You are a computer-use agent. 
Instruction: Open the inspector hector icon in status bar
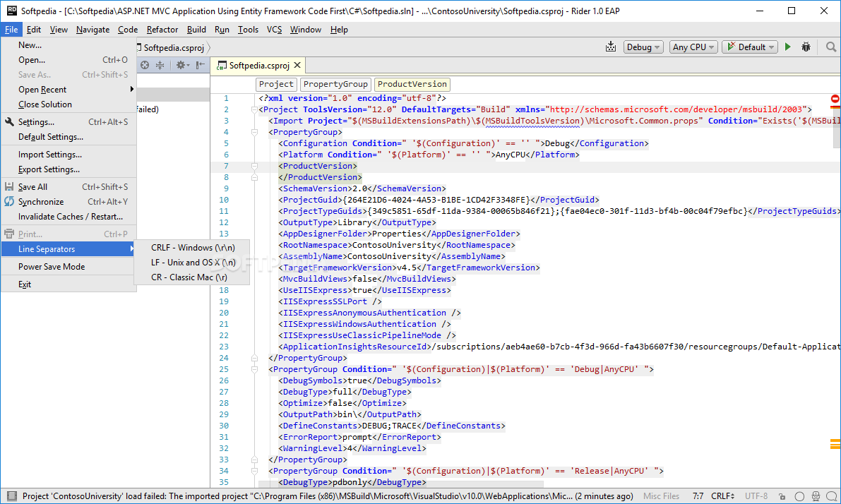click(816, 496)
